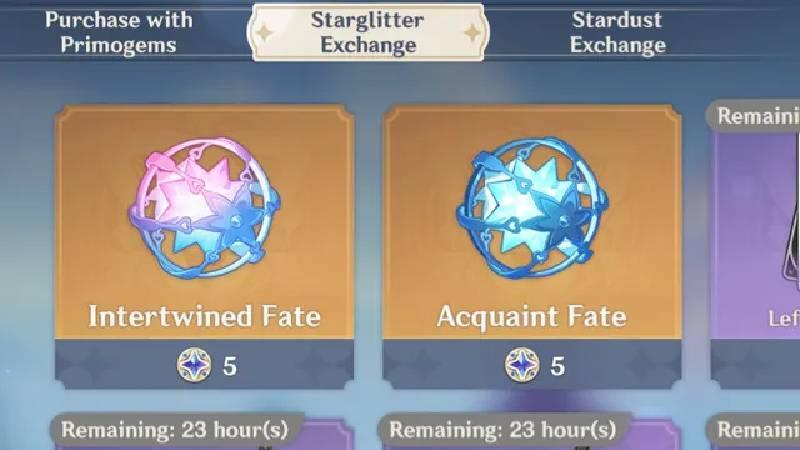
Task: Click the price 5 under Intertwined Fate
Action: pyautogui.click(x=230, y=366)
